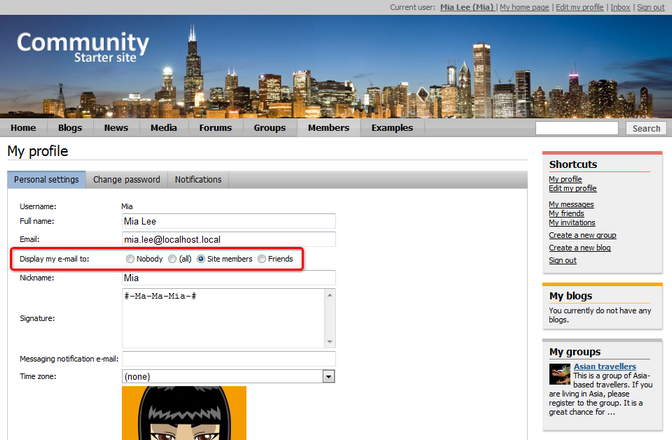
Task: Open Inbox from the top bar
Action: coord(620,6)
